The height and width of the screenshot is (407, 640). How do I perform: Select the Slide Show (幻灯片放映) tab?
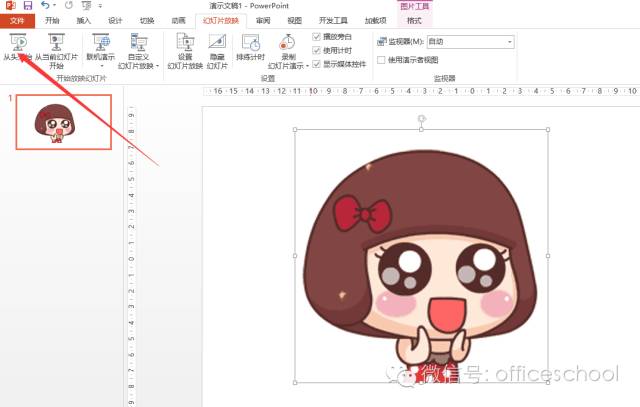pyautogui.click(x=221, y=21)
